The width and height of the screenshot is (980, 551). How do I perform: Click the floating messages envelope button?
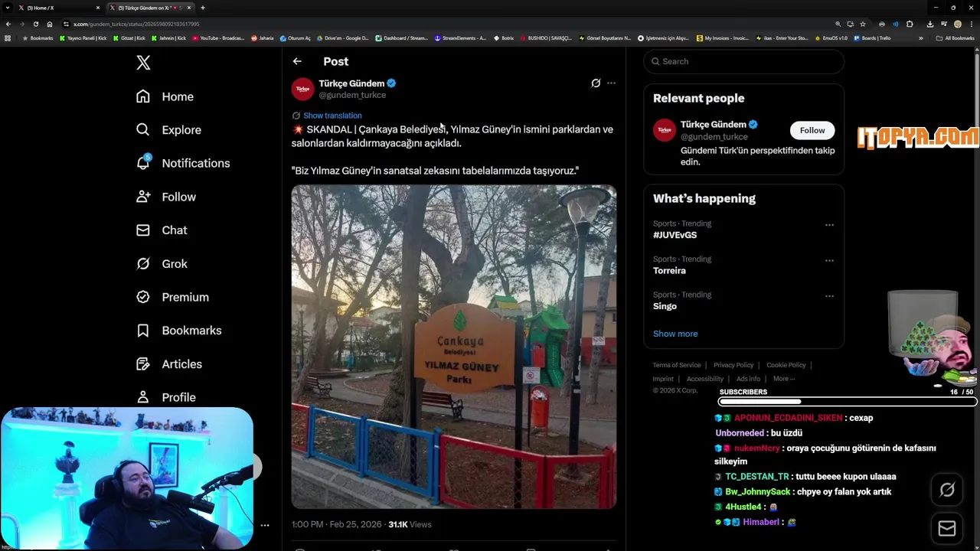tap(947, 529)
